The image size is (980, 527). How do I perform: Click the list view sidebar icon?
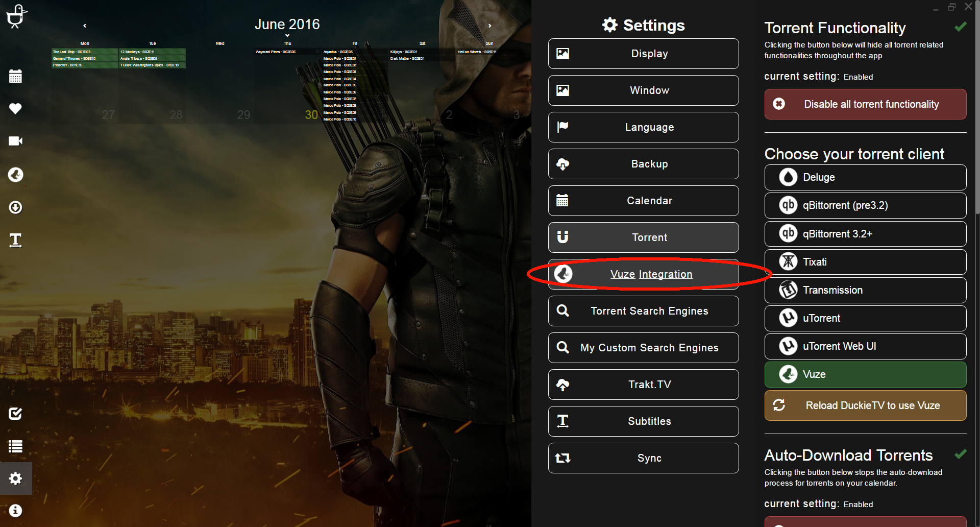pyautogui.click(x=15, y=446)
